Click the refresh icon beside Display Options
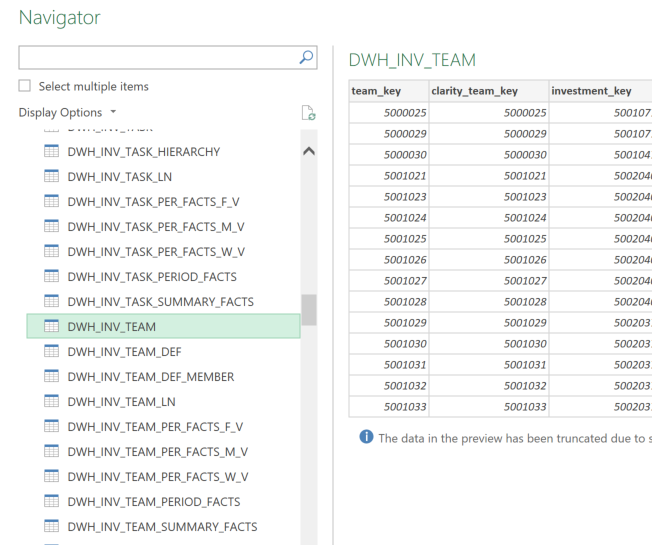The image size is (652, 545). [308, 113]
